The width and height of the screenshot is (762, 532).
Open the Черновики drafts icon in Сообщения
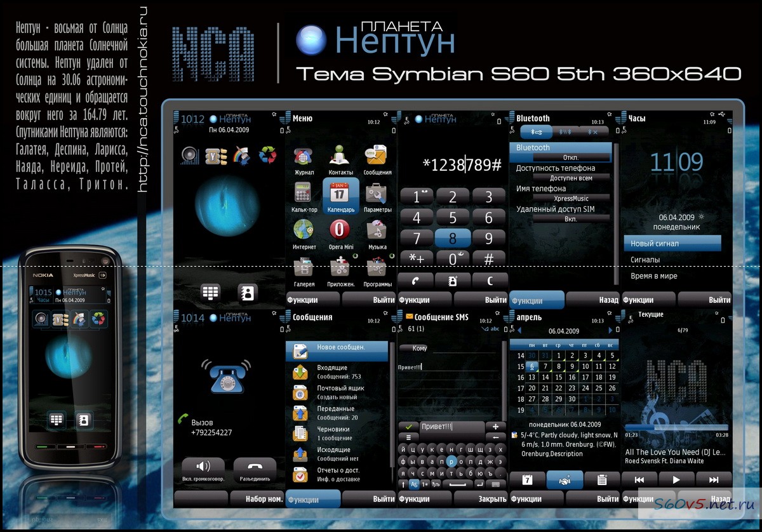[300, 434]
